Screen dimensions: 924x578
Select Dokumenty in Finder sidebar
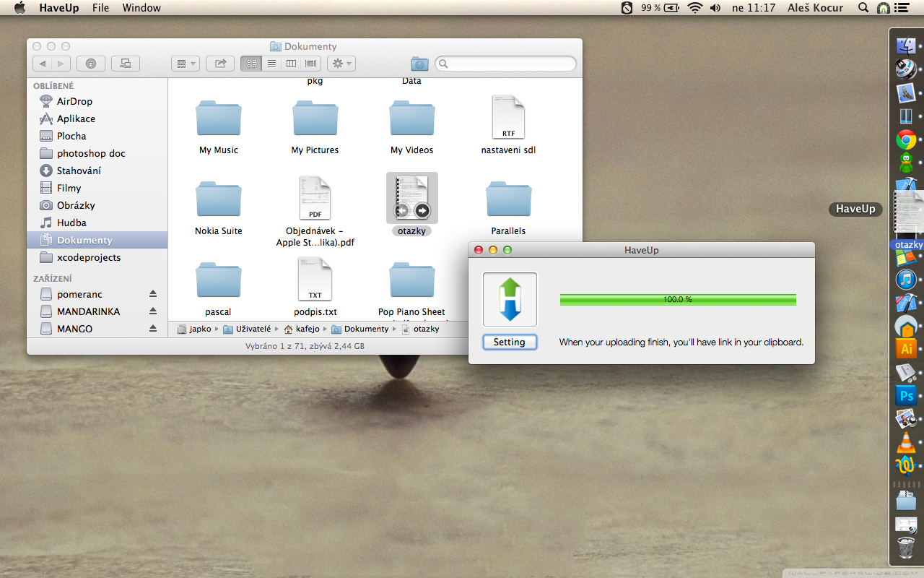coord(97,240)
